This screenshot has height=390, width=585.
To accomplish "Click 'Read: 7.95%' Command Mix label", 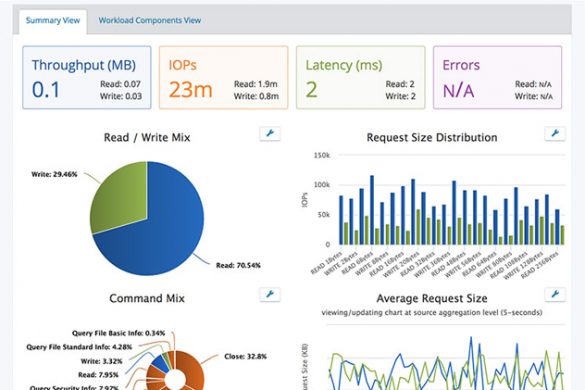I will 98,375.
